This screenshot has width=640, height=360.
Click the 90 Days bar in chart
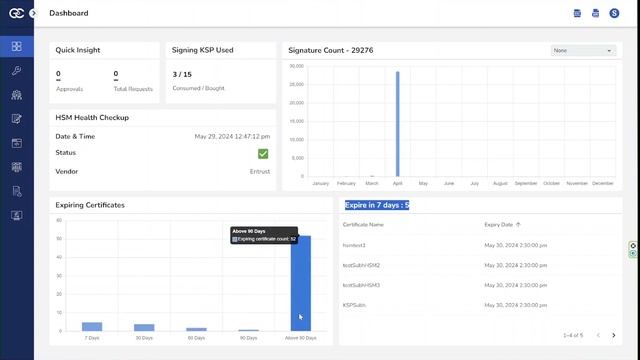(x=249, y=330)
